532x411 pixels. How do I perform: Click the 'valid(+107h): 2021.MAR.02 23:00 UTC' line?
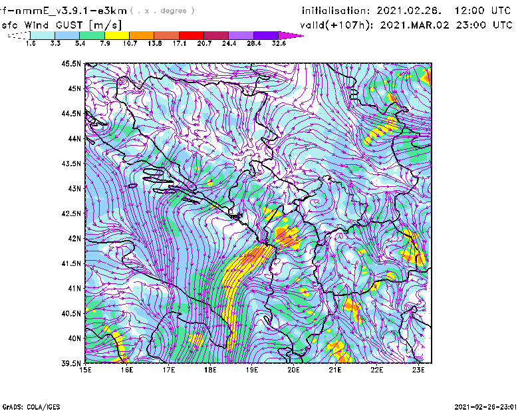(406, 25)
